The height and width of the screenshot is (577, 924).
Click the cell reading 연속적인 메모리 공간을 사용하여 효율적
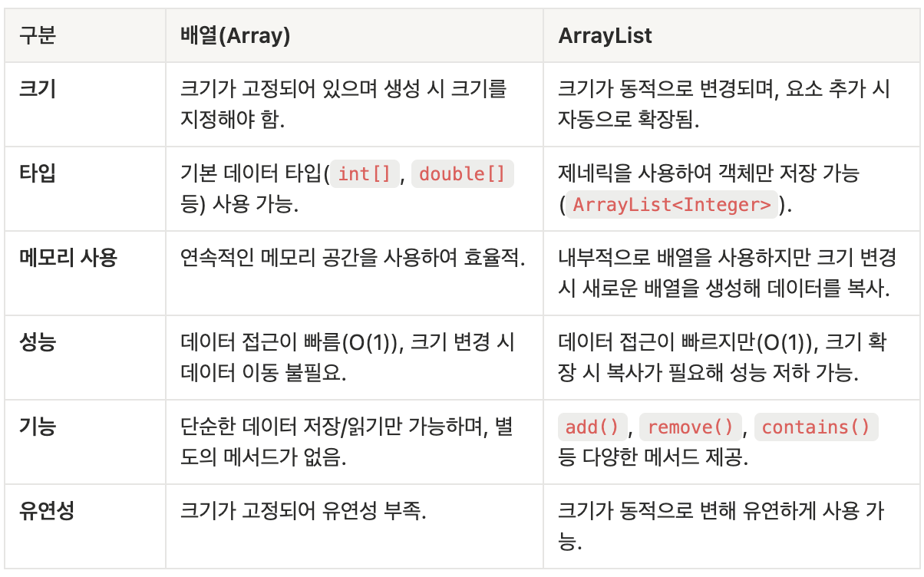355,272
